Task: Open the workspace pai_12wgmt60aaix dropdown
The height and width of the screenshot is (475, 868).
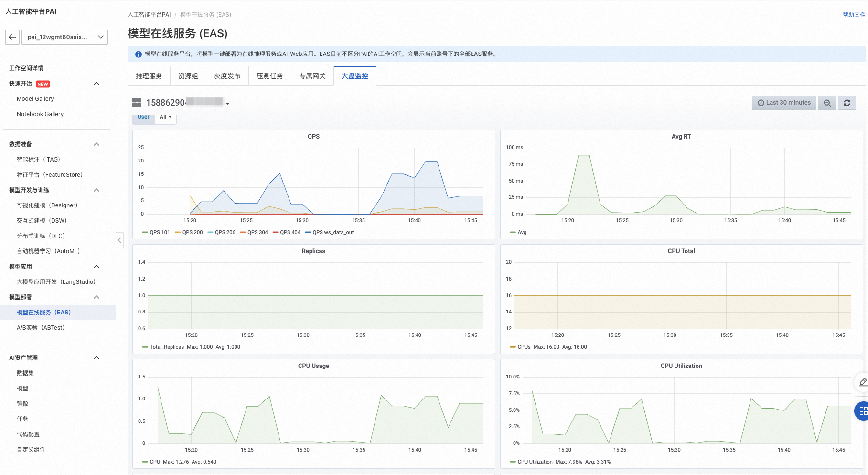Action: pyautogui.click(x=64, y=37)
